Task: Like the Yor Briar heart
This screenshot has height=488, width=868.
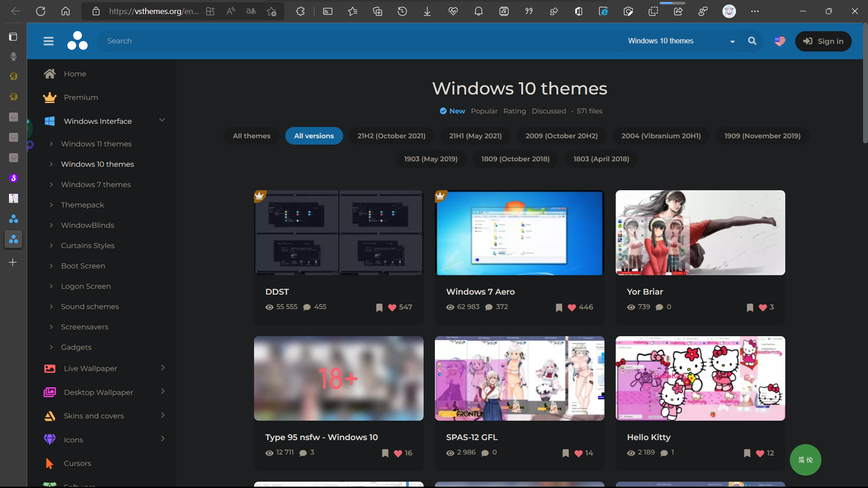Action: [x=763, y=308]
